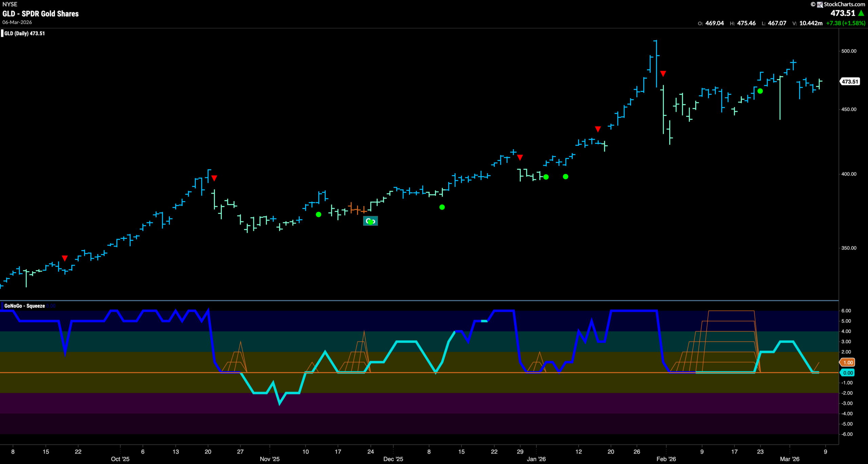Click the 350.00 price axis label
This screenshot has width=868, height=464.
point(849,248)
